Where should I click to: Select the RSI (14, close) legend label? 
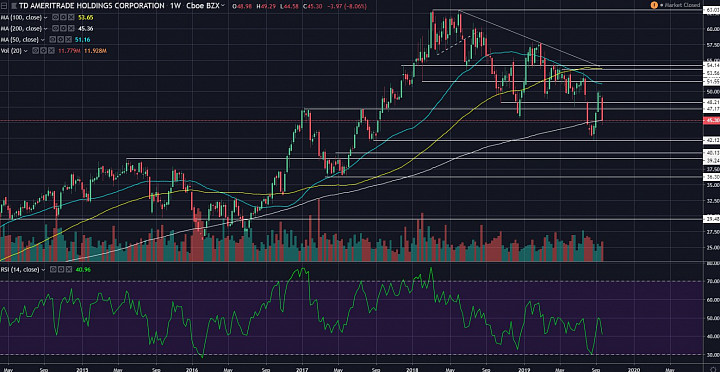point(20,269)
